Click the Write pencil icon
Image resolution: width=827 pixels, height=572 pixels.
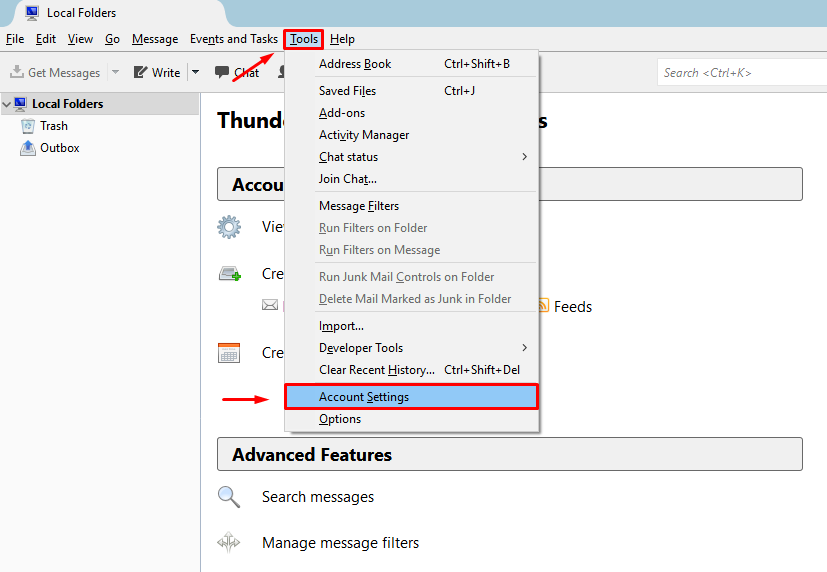point(140,72)
